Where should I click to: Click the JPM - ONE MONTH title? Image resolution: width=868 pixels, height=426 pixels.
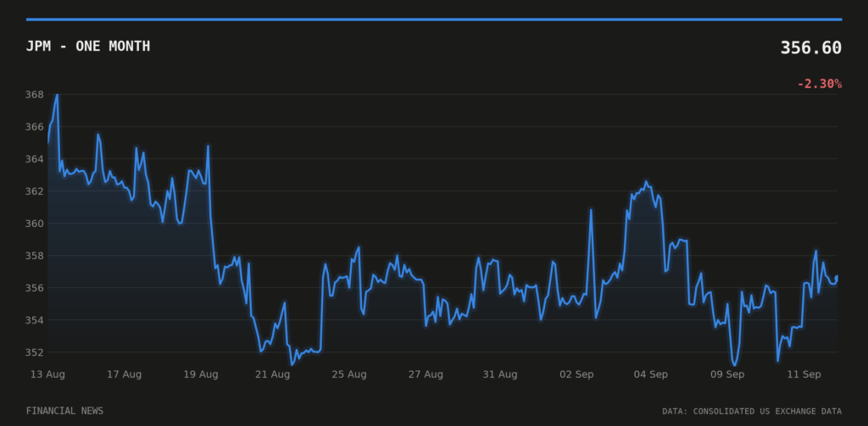pos(88,47)
